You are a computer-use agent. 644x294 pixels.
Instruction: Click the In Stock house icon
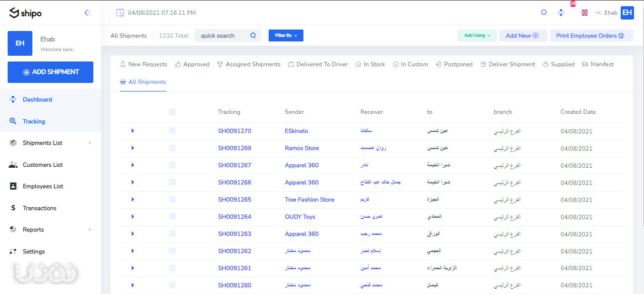pos(358,64)
